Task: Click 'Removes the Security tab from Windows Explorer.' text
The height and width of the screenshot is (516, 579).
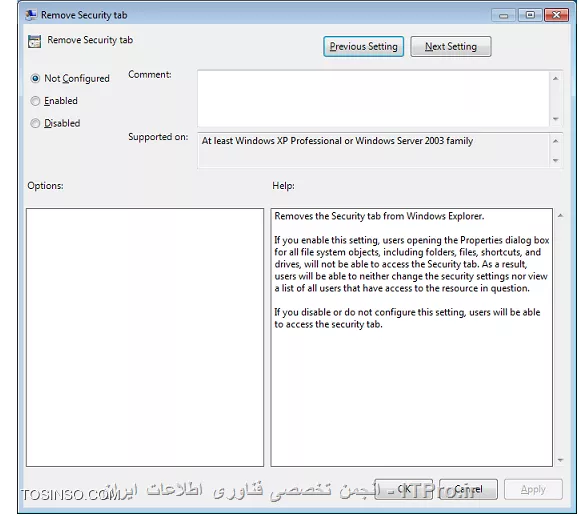Action: click(x=379, y=216)
